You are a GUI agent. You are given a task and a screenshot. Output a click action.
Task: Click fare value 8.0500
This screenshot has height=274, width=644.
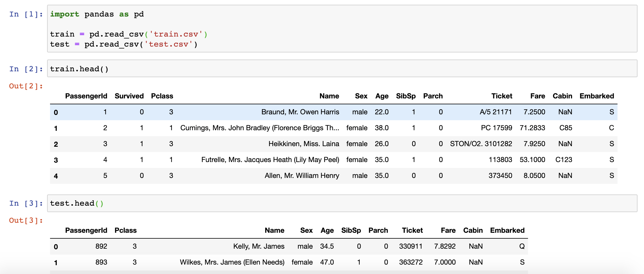coord(534,176)
